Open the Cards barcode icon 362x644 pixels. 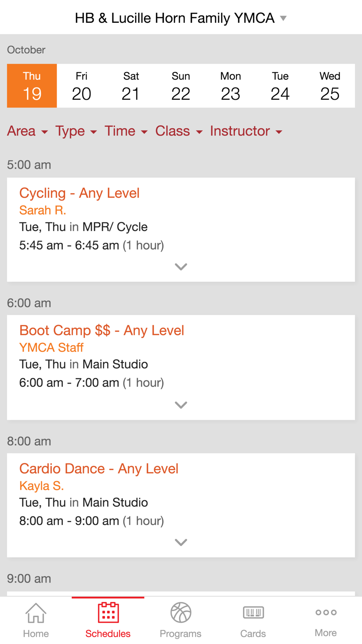pyautogui.click(x=253, y=612)
